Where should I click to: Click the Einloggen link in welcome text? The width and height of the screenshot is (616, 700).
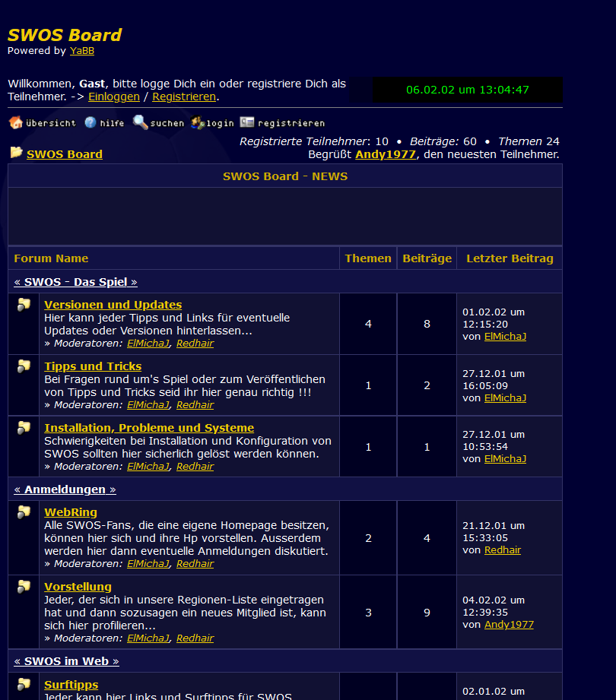114,97
